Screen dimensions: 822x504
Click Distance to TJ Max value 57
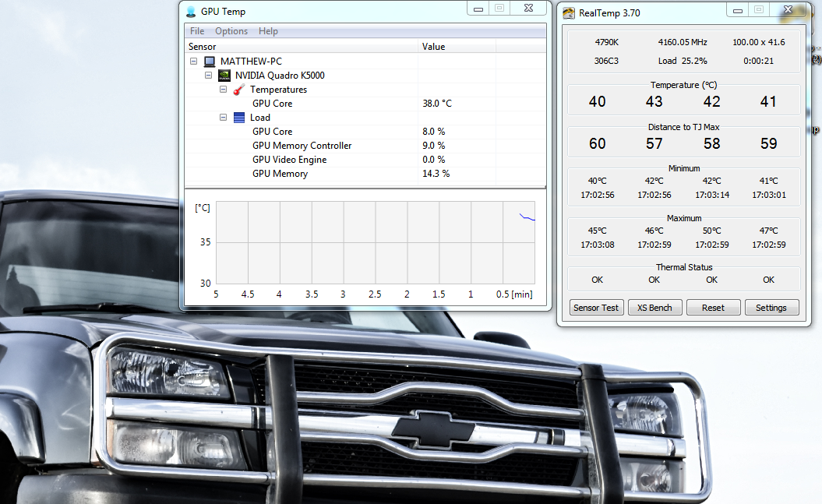[654, 143]
